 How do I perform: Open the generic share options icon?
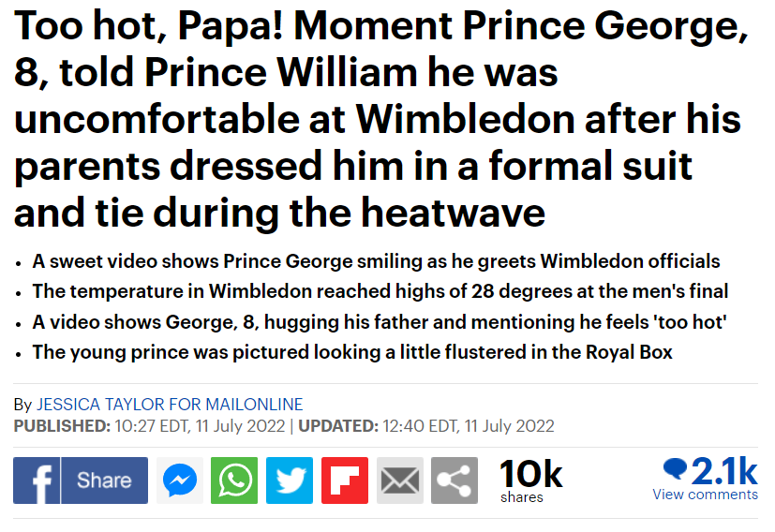tap(455, 480)
